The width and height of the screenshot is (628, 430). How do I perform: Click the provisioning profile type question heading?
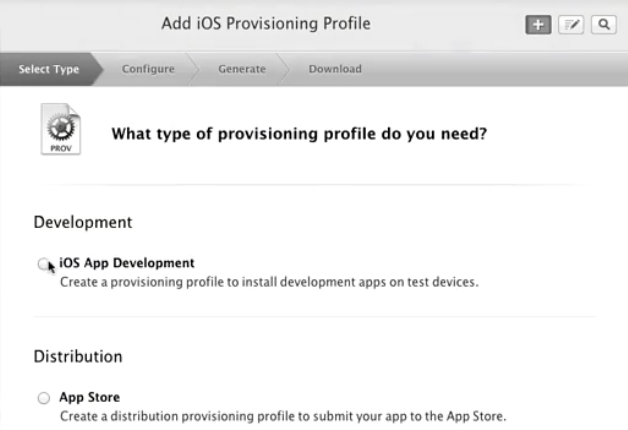click(x=299, y=134)
